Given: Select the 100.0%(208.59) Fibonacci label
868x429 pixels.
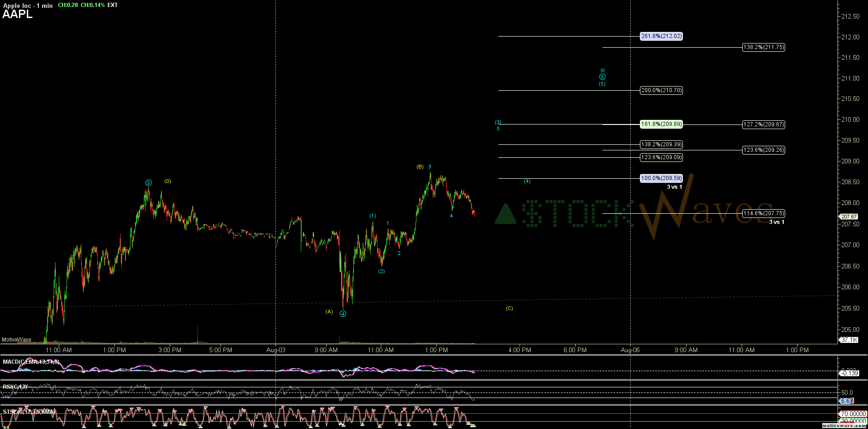Looking at the screenshot, I should tap(661, 178).
